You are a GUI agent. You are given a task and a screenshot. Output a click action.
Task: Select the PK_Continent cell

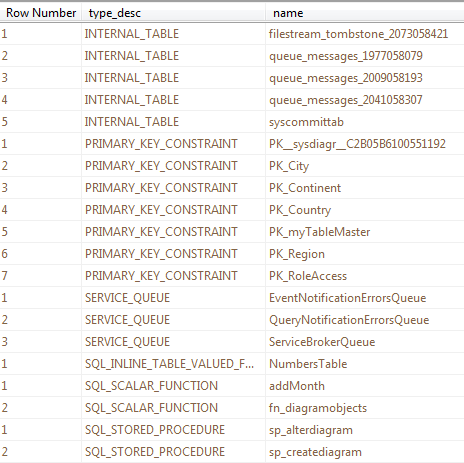tap(365, 188)
